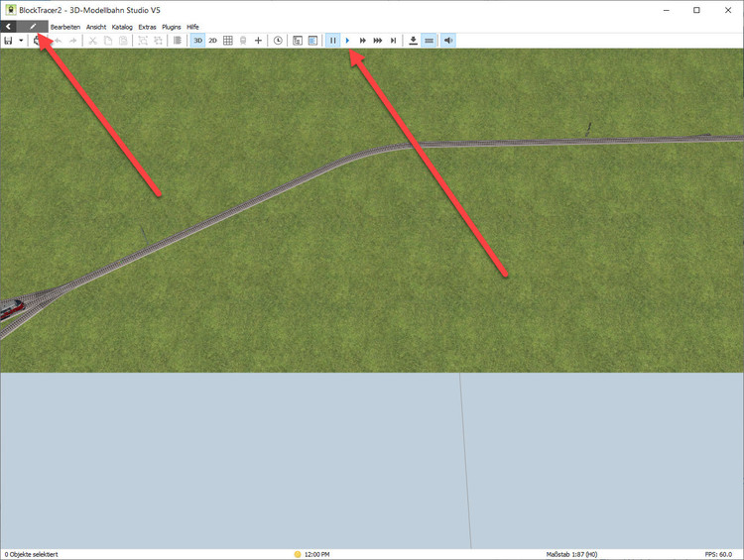Pause the simulation
Viewport: 744px width, 560px height.
(x=333, y=41)
